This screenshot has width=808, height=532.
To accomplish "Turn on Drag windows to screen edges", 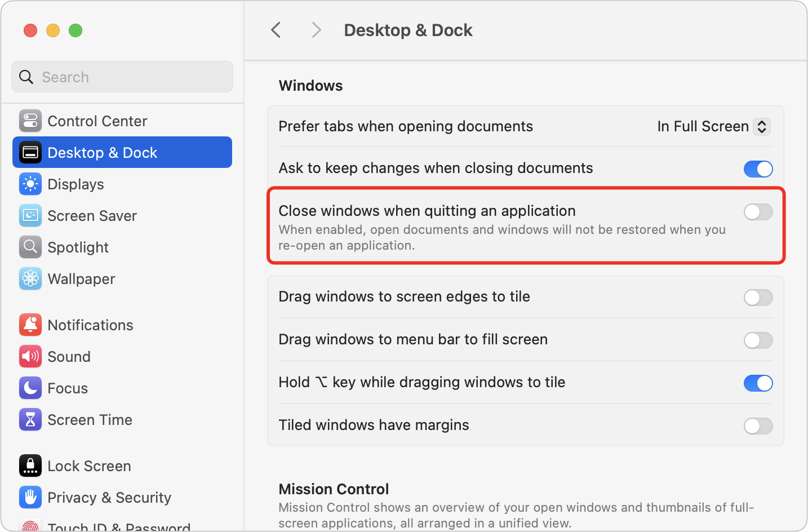I will click(x=758, y=298).
